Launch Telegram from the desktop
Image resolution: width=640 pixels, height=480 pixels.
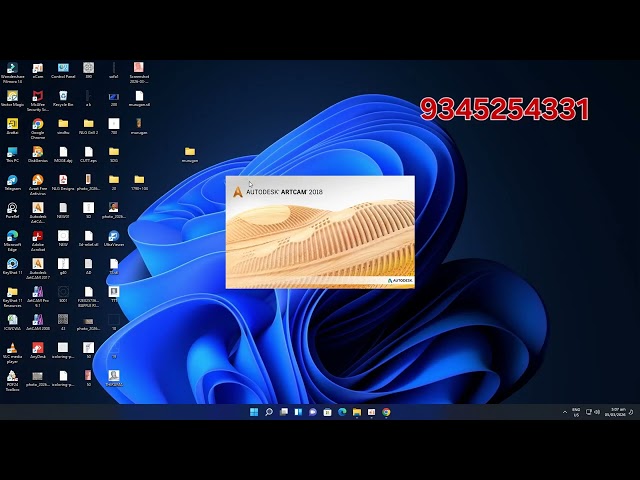(x=12, y=183)
